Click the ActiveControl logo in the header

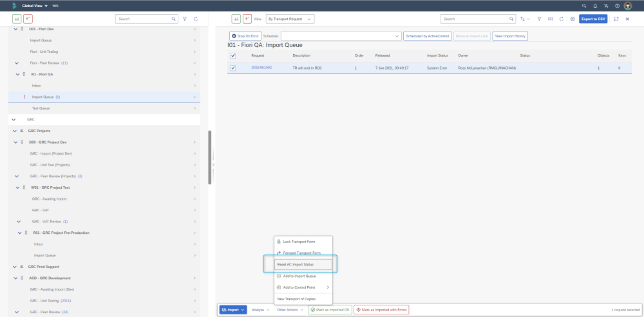coord(15,6)
